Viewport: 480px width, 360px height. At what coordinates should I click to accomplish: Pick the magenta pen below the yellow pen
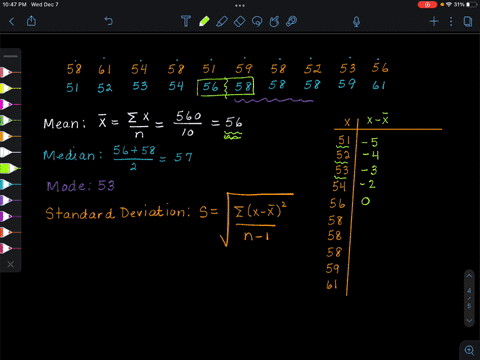coord(10,104)
